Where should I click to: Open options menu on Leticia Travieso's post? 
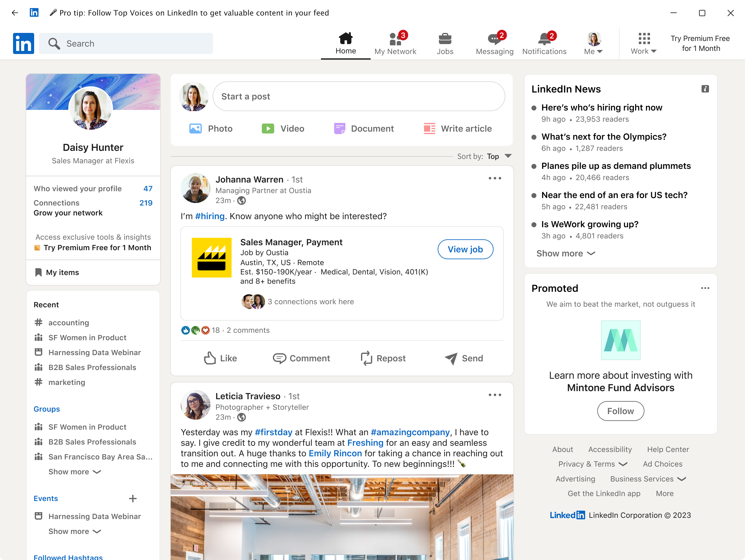point(494,395)
